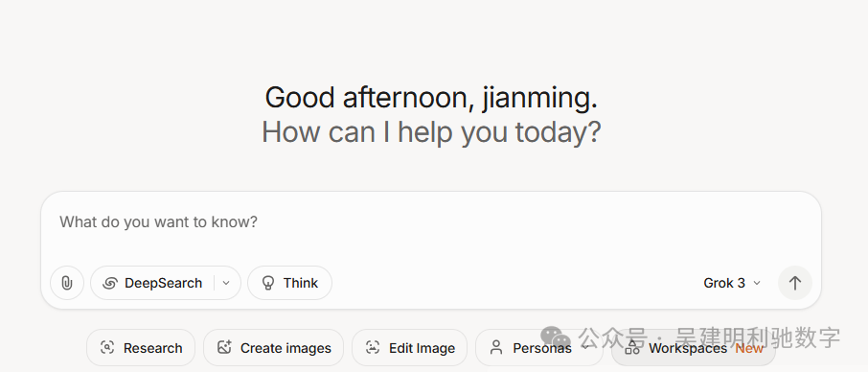This screenshot has width=868, height=372.
Task: Expand the DeepSearch options chevron
Action: pos(226,283)
